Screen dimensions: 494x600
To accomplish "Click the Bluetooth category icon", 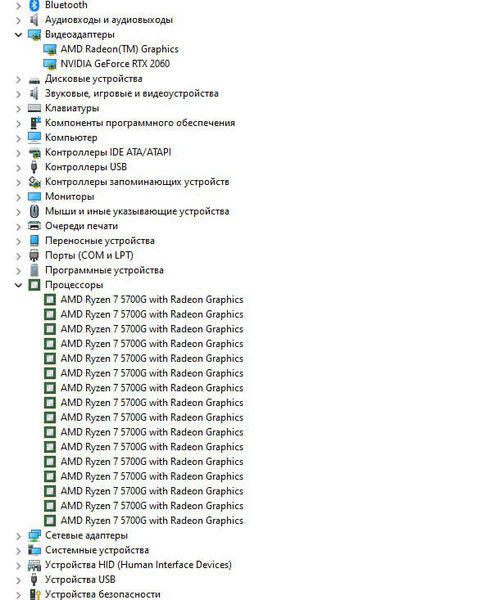I will (x=34, y=5).
